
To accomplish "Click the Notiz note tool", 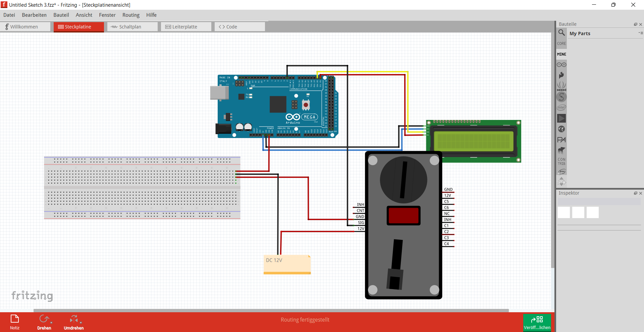I will (x=15, y=322).
